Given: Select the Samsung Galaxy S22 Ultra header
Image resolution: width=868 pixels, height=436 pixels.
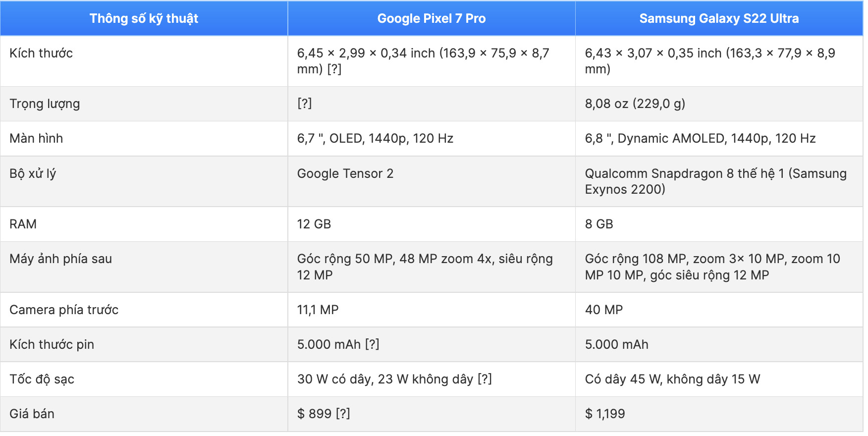Looking at the screenshot, I should (719, 19).
